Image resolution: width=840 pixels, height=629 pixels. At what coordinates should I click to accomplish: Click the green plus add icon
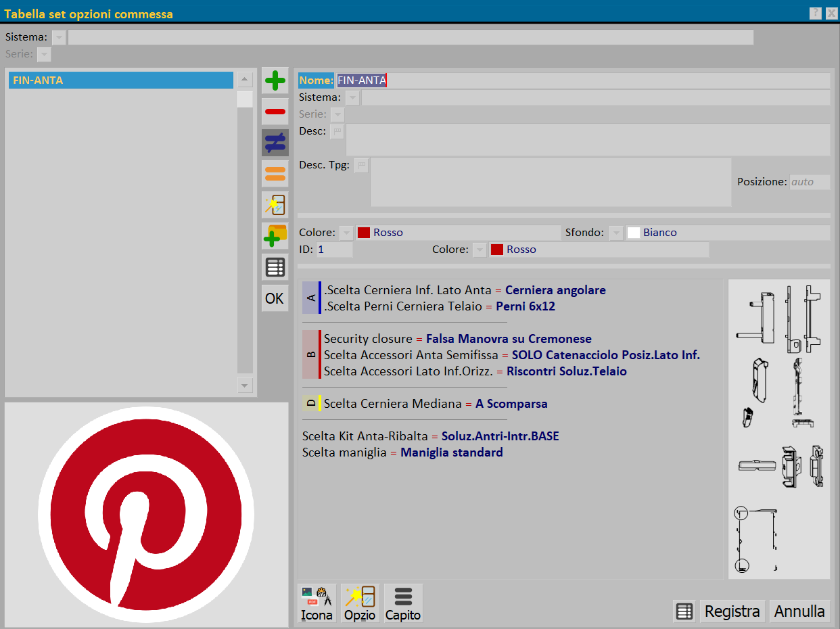coord(275,80)
